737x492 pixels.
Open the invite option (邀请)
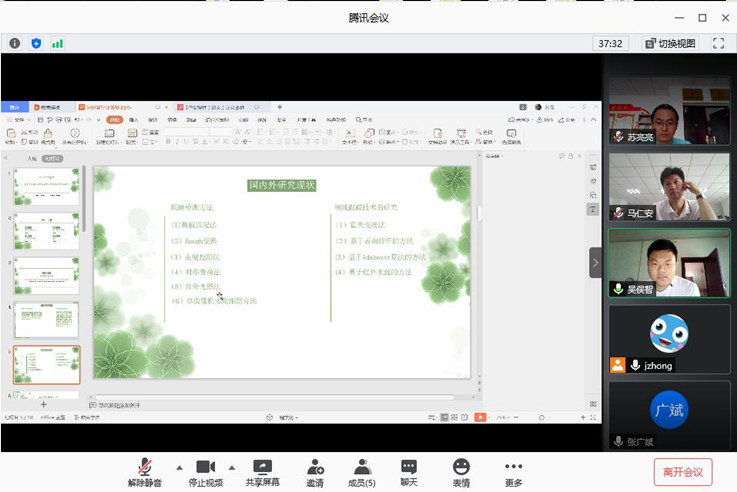pyautogui.click(x=315, y=471)
